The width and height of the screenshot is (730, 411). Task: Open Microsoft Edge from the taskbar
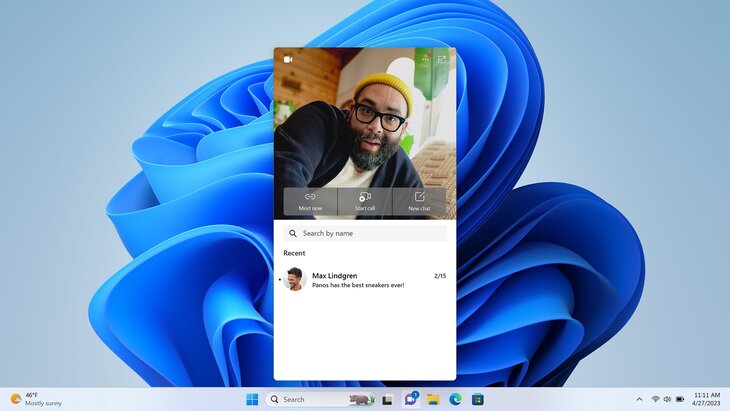455,399
